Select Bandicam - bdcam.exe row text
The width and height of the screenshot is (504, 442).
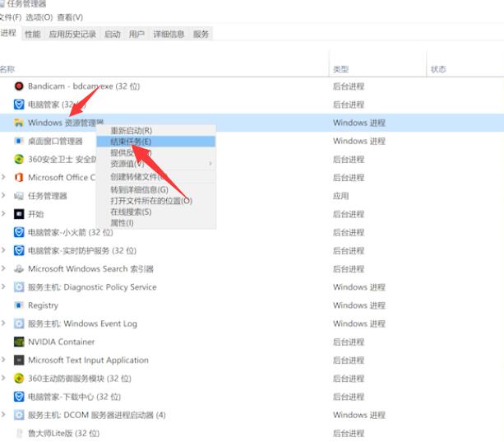pyautogui.click(x=84, y=86)
